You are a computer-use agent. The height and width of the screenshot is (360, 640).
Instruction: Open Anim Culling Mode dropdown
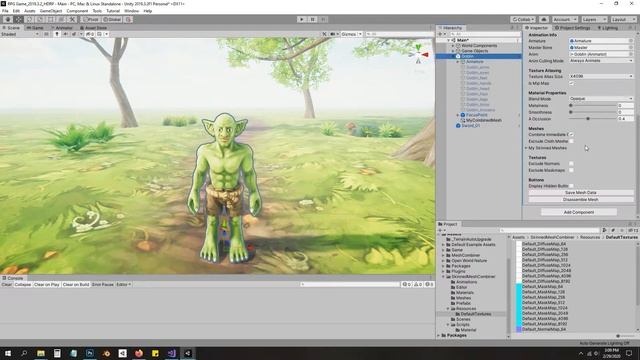(601, 61)
